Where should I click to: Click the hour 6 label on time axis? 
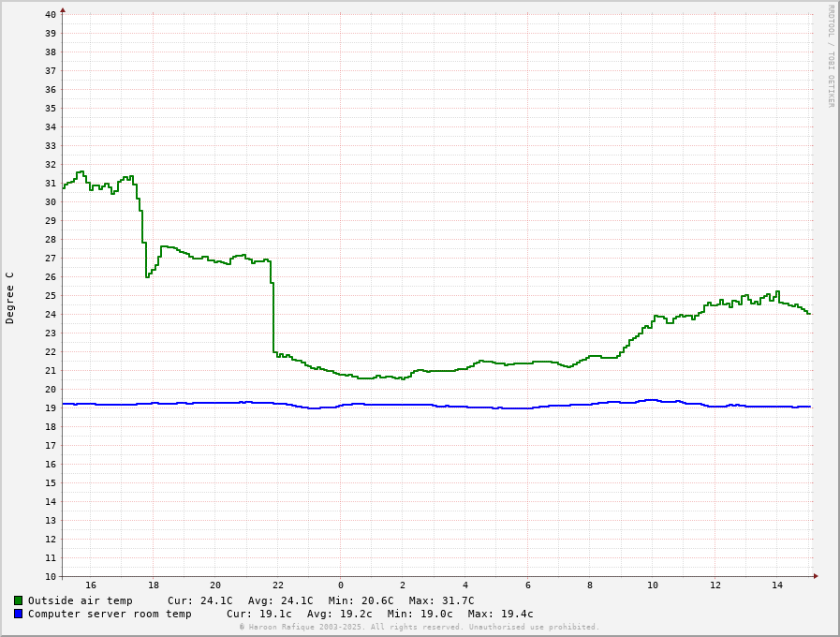528,585
